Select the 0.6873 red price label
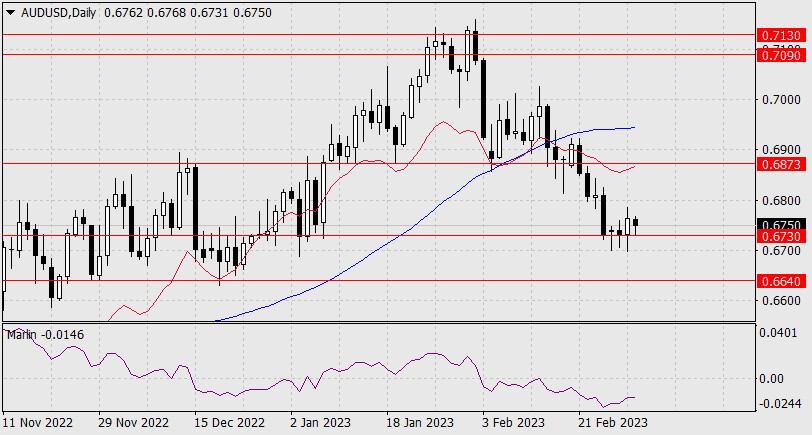The image size is (812, 435). pyautogui.click(x=781, y=164)
